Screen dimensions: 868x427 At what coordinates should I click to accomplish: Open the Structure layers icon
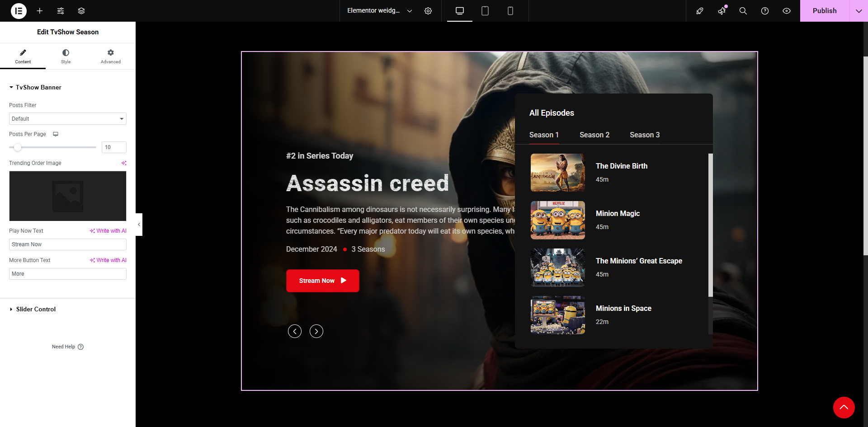pos(81,11)
